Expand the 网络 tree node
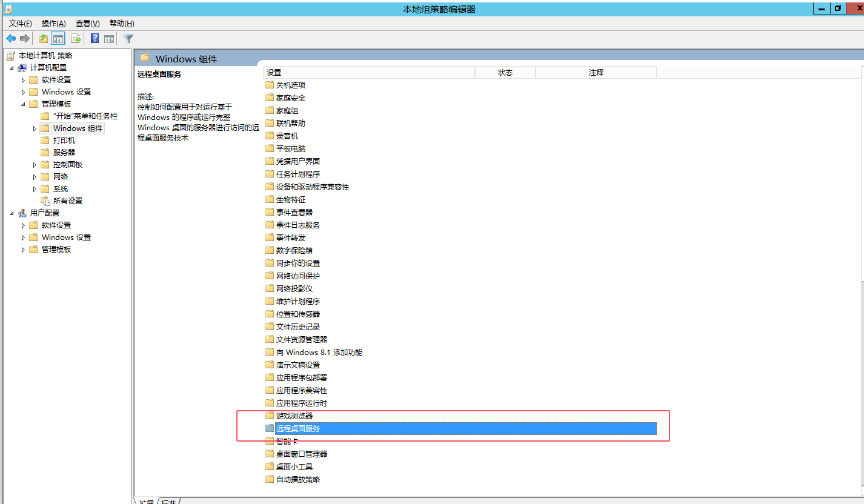 33,176
